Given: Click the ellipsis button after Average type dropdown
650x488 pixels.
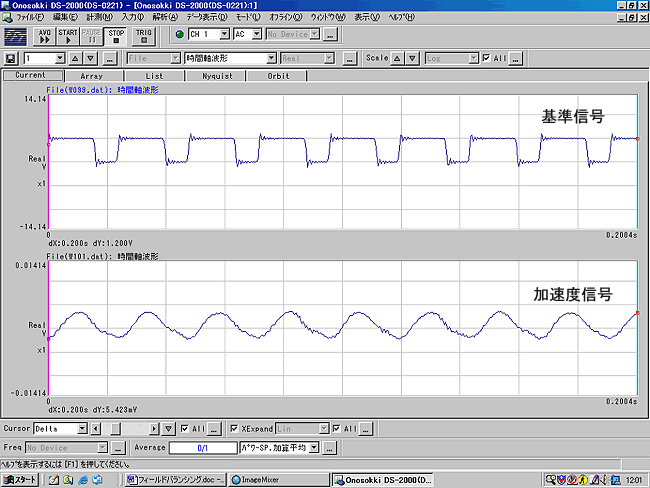Looking at the screenshot, I should [x=329, y=448].
